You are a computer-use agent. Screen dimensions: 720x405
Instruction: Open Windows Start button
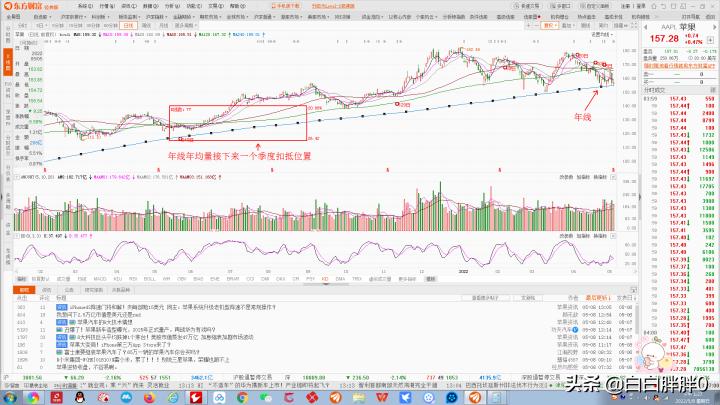(10, 397)
